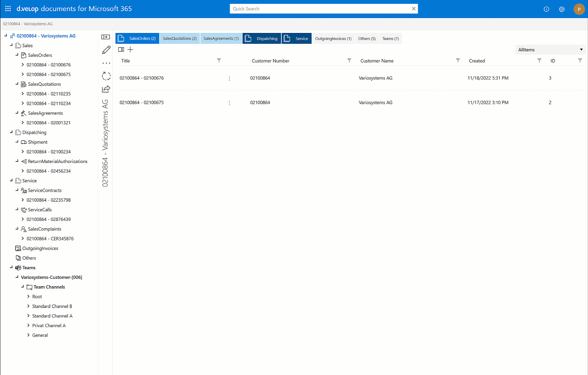
Task: Switch to the SalesQuotations (2) tab
Action: click(179, 39)
